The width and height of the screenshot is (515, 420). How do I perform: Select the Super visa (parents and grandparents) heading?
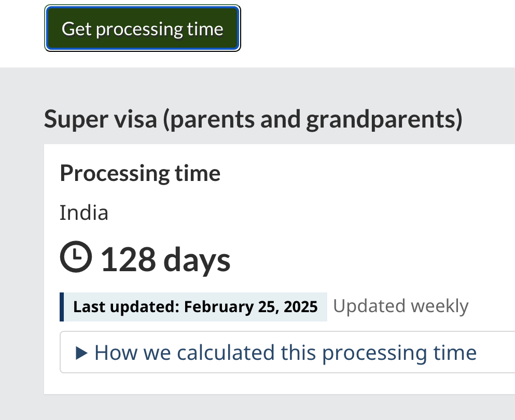254,119
